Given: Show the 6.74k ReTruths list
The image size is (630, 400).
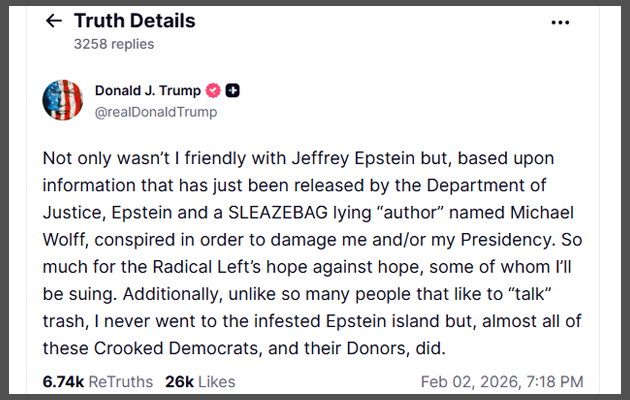Looking at the screenshot, I should (x=98, y=381).
